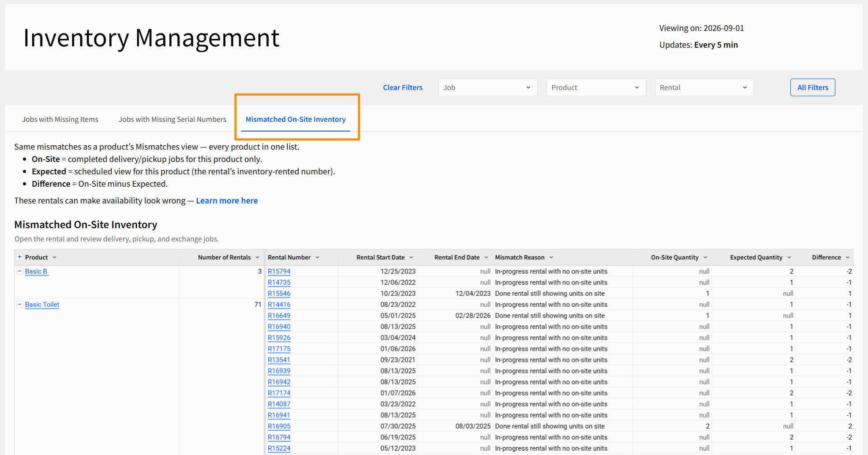This screenshot has width=868, height=455.
Task: Click start date 09/23/2021 cell
Action: [378, 360]
